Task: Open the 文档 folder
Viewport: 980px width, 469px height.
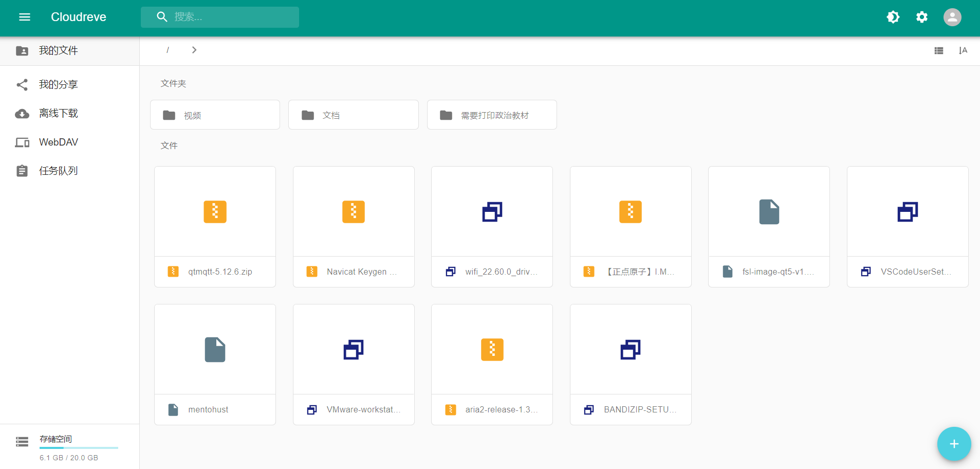Action: pos(354,115)
